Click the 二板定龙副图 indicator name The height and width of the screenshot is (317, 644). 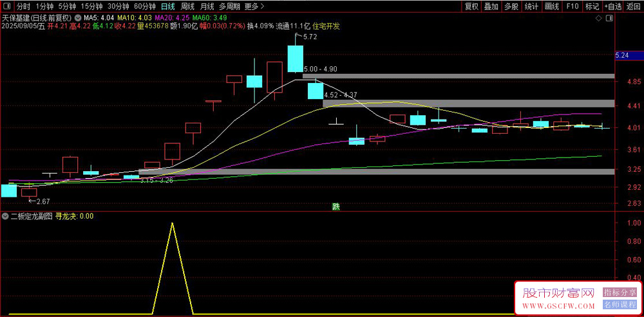coord(31,217)
